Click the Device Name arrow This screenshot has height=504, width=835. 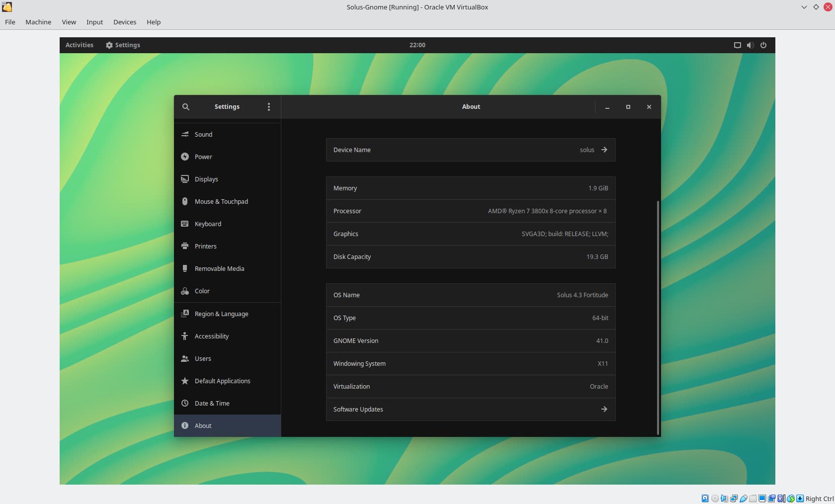(x=604, y=150)
